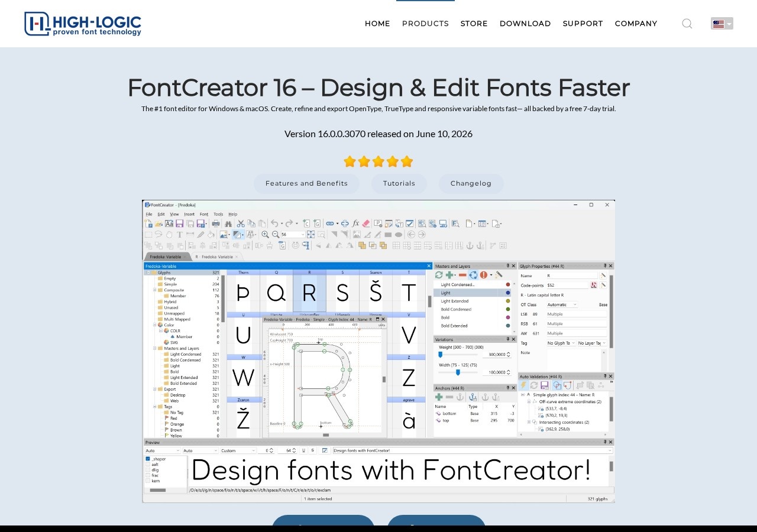Open the STORE nav item

pyautogui.click(x=474, y=24)
